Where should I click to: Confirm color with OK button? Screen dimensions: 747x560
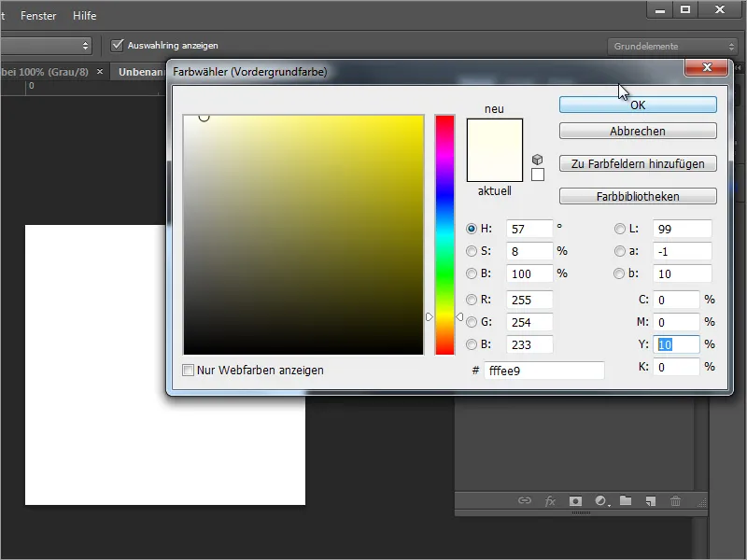click(638, 105)
